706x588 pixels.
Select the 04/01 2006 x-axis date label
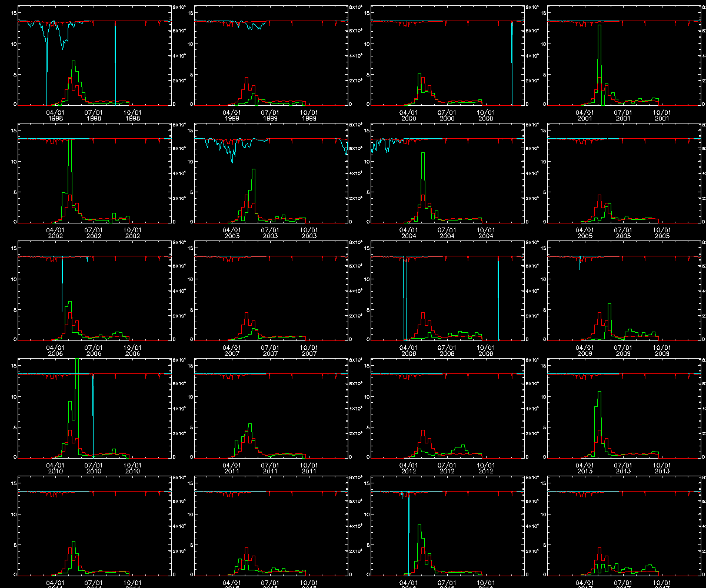click(55, 350)
